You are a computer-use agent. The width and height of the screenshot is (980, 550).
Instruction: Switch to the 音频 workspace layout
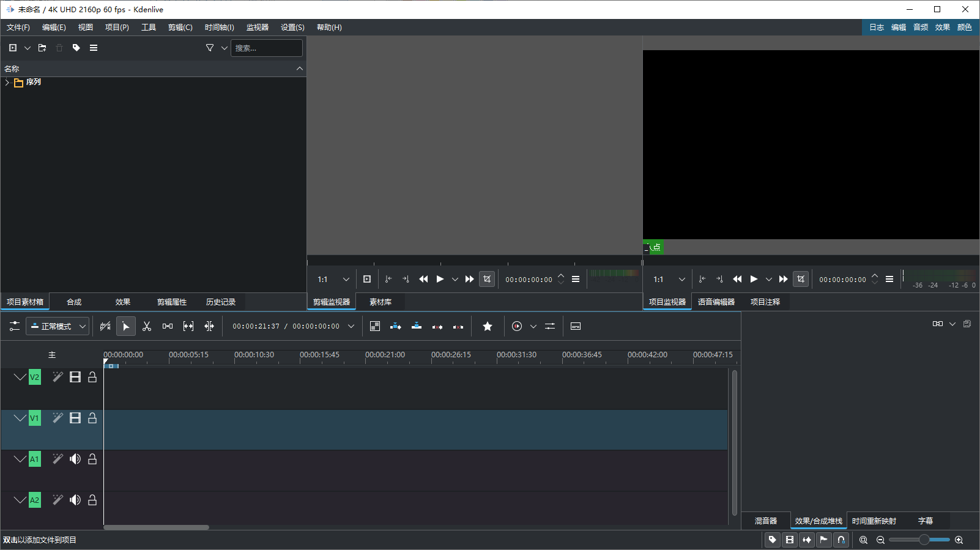click(x=920, y=28)
